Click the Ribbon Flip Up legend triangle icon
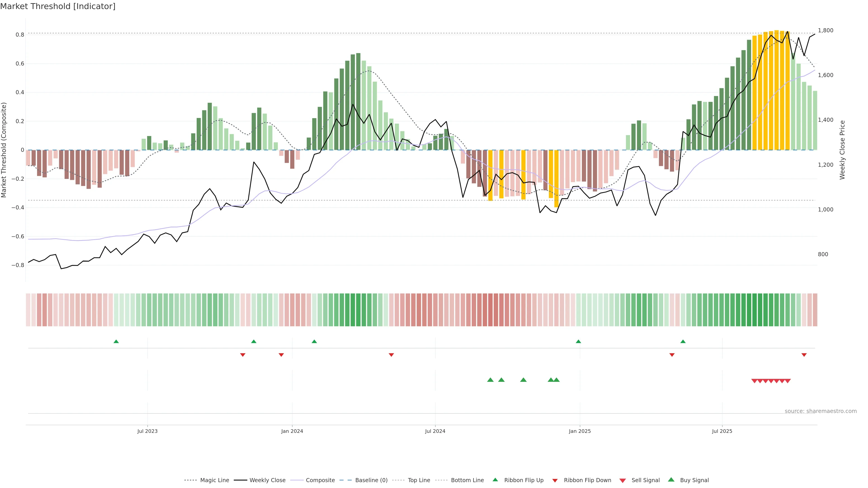This screenshot has height=488, width=868. (x=495, y=480)
